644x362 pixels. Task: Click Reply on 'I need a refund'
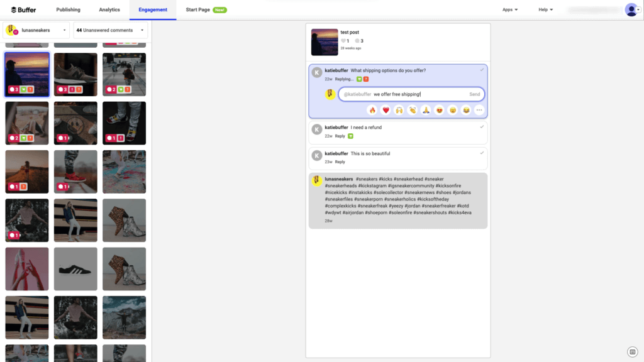340,136
